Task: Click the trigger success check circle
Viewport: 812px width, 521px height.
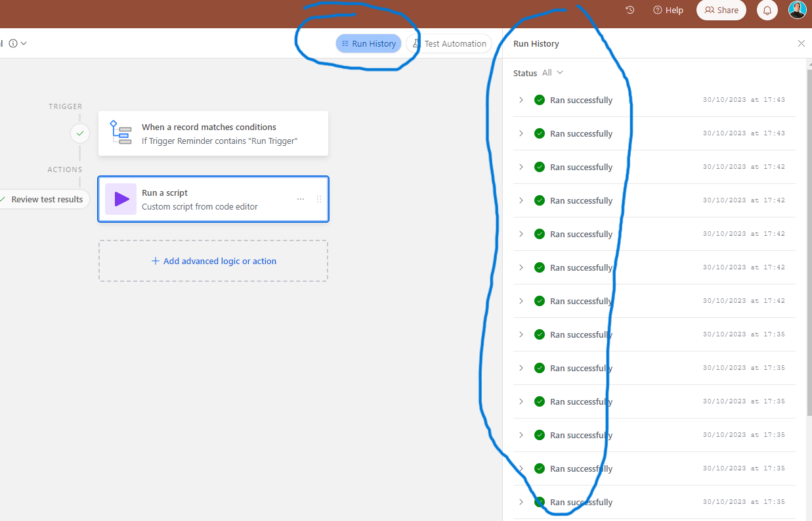Action: (80, 133)
